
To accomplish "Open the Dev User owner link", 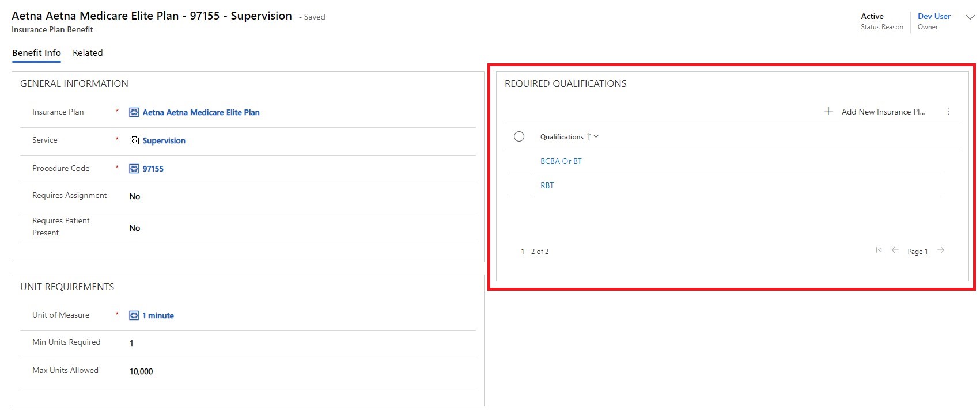I will click(934, 16).
